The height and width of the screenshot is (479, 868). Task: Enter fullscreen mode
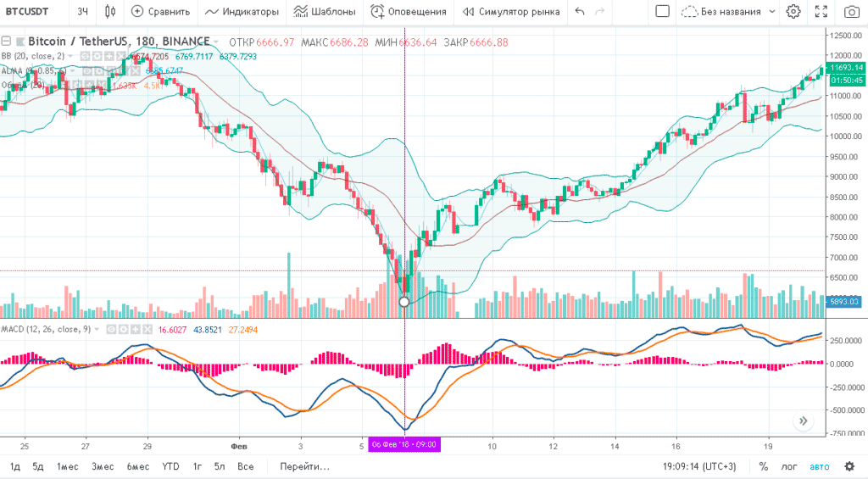(x=821, y=12)
